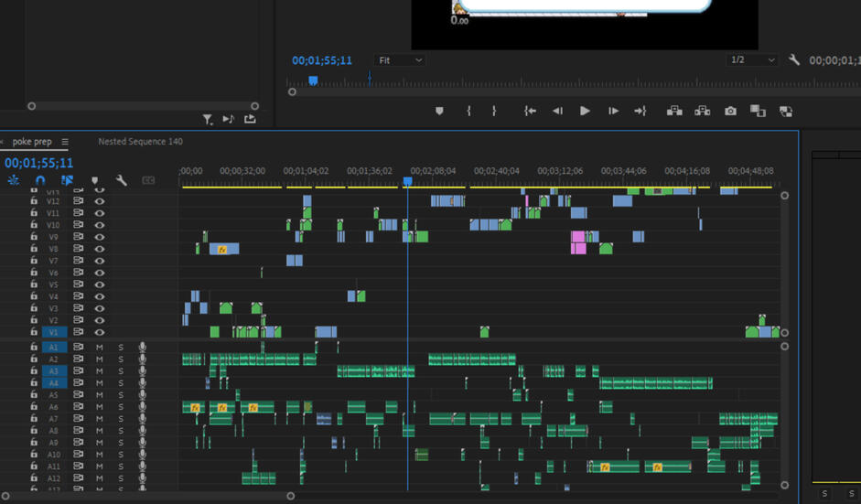Select the poke prep sequence tab
The width and height of the screenshot is (861, 504).
pos(32,142)
